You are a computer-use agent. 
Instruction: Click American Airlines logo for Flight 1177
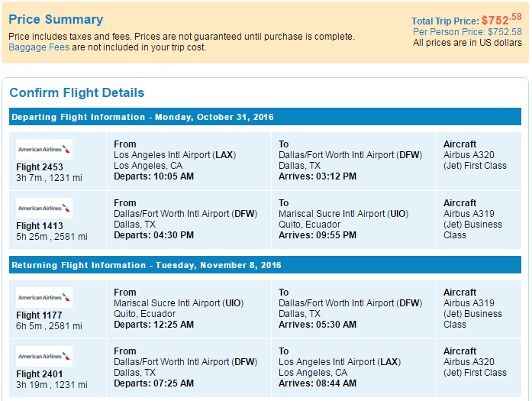(x=44, y=297)
